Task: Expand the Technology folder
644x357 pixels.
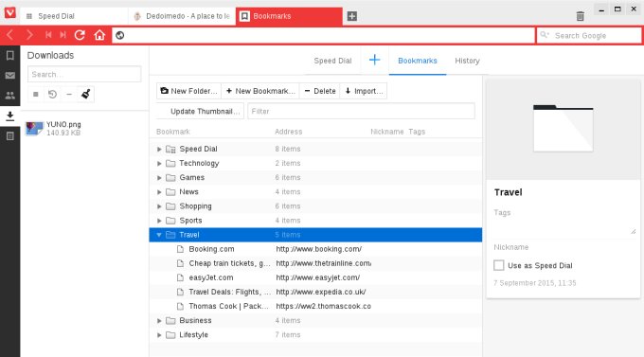Action: pyautogui.click(x=159, y=164)
